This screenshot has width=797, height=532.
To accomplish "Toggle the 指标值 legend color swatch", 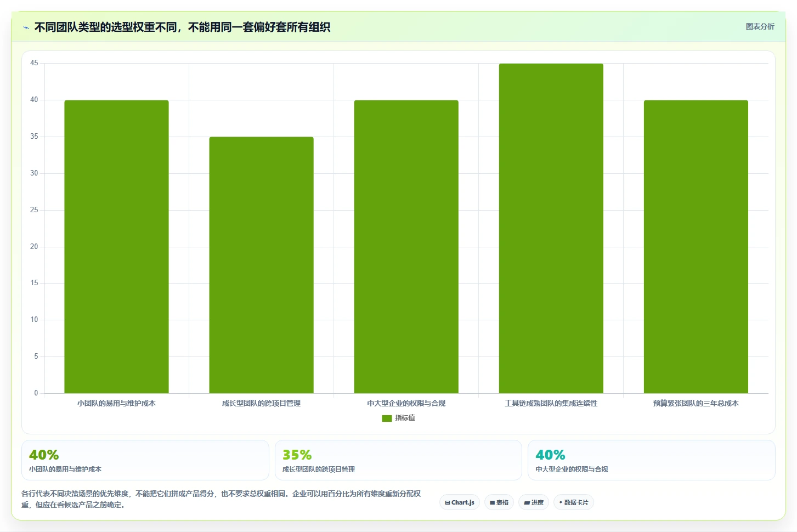I will point(387,418).
